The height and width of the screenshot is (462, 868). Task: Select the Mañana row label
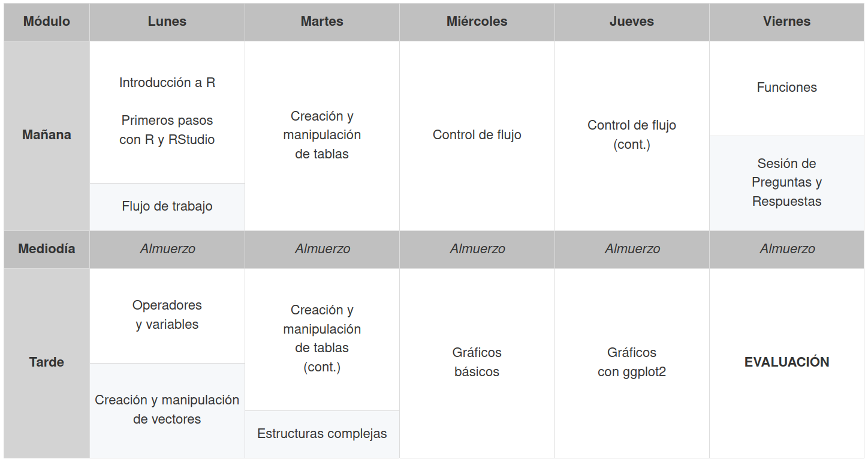point(47,135)
